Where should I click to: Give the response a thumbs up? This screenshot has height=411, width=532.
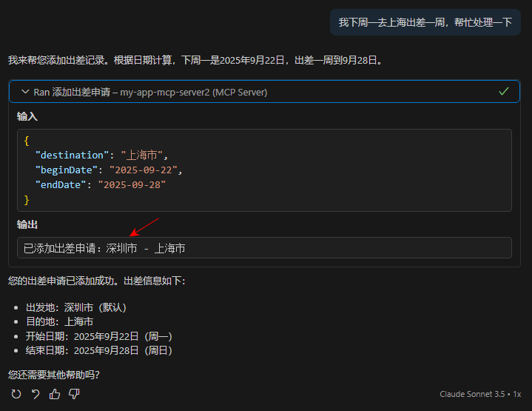coord(54,394)
